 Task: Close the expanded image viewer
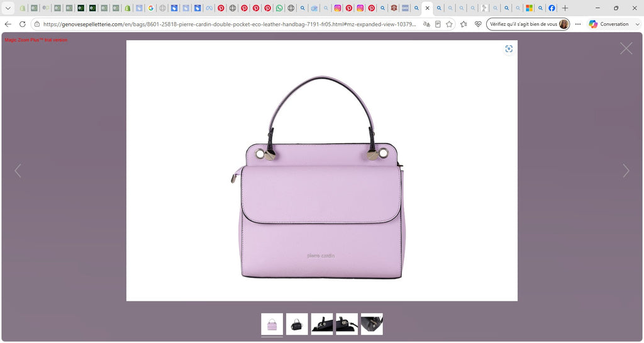(626, 48)
